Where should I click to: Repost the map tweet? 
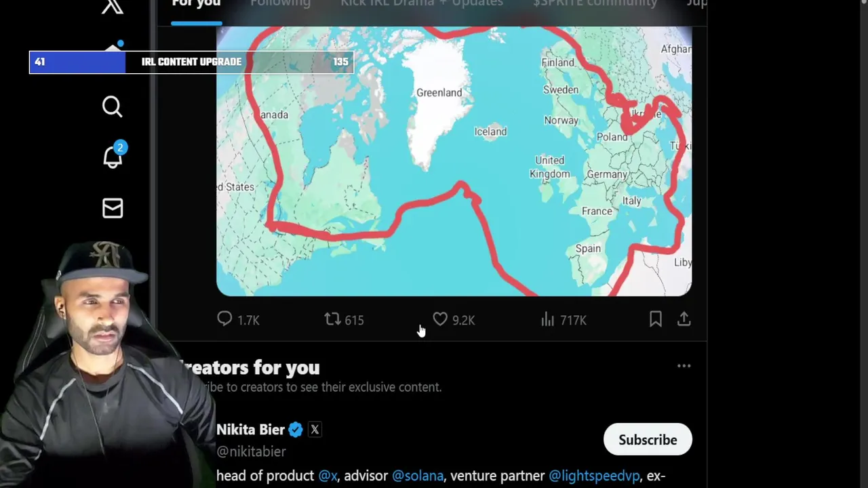coord(332,319)
